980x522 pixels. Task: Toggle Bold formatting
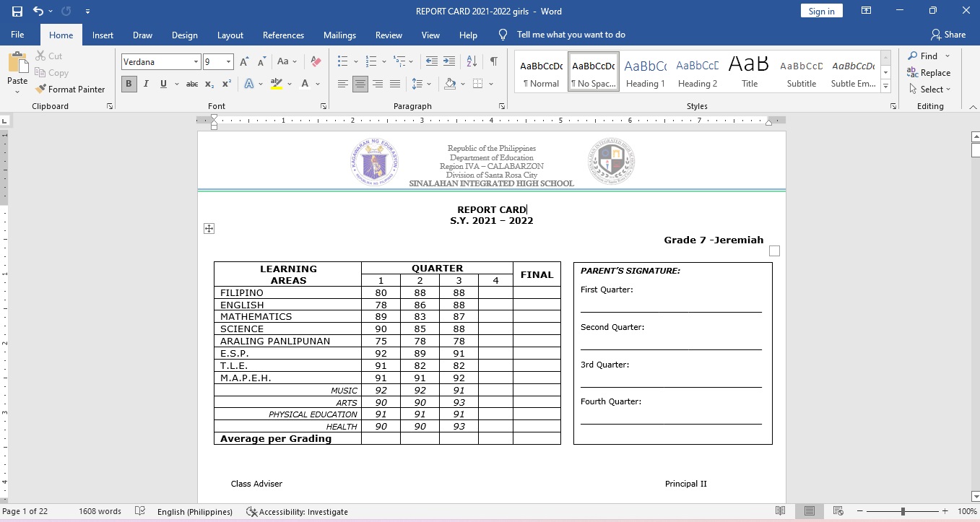point(129,84)
